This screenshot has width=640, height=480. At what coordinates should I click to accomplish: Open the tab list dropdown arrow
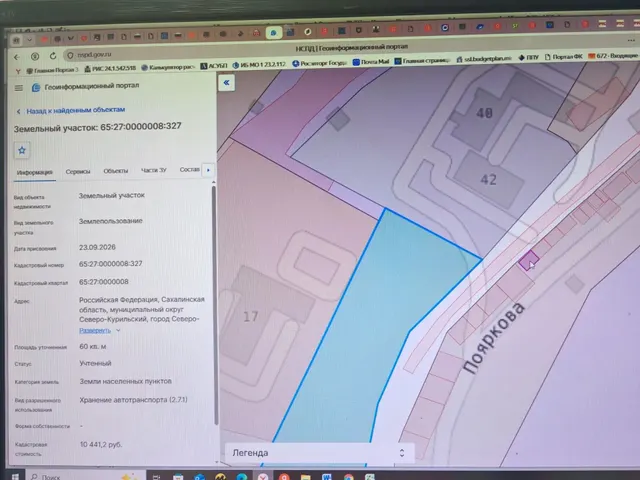click(208, 170)
